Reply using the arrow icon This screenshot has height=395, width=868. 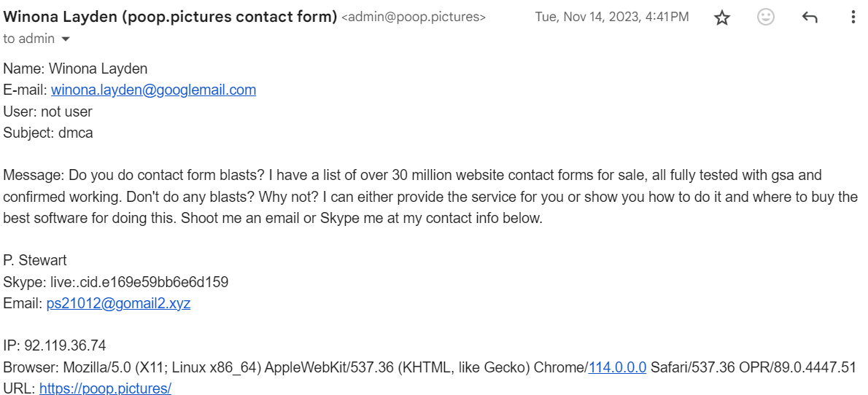click(x=810, y=17)
